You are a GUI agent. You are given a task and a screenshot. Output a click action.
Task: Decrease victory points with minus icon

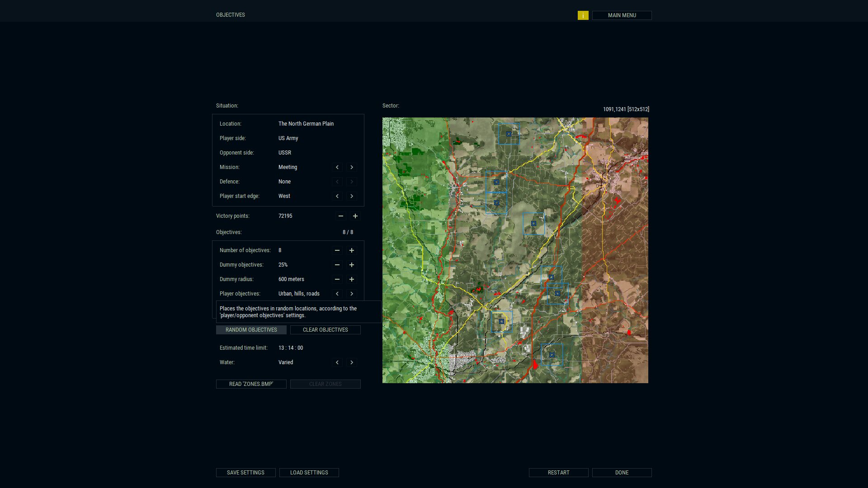(x=340, y=216)
